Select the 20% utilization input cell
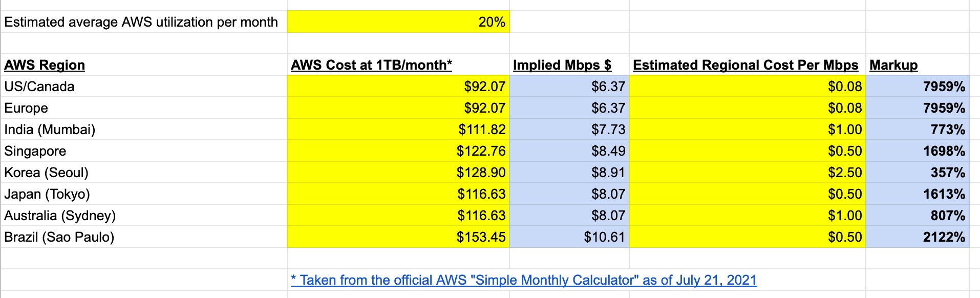The image size is (980, 298). coord(398,22)
